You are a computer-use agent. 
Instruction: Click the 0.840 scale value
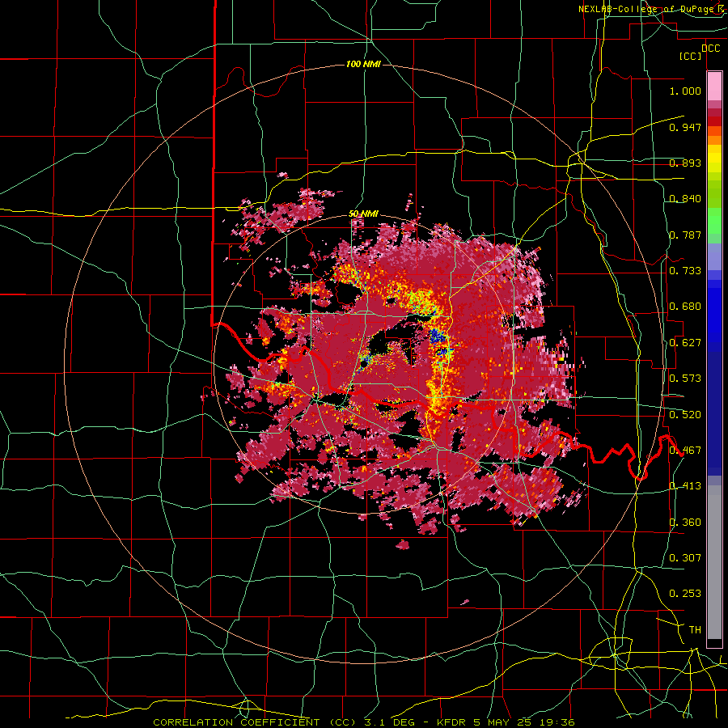click(x=685, y=199)
